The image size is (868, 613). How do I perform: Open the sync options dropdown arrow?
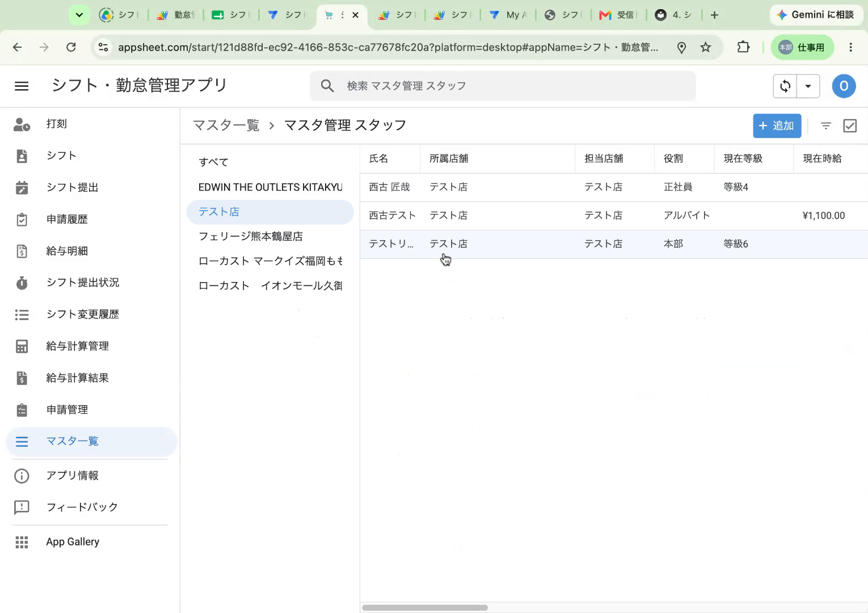coord(808,86)
